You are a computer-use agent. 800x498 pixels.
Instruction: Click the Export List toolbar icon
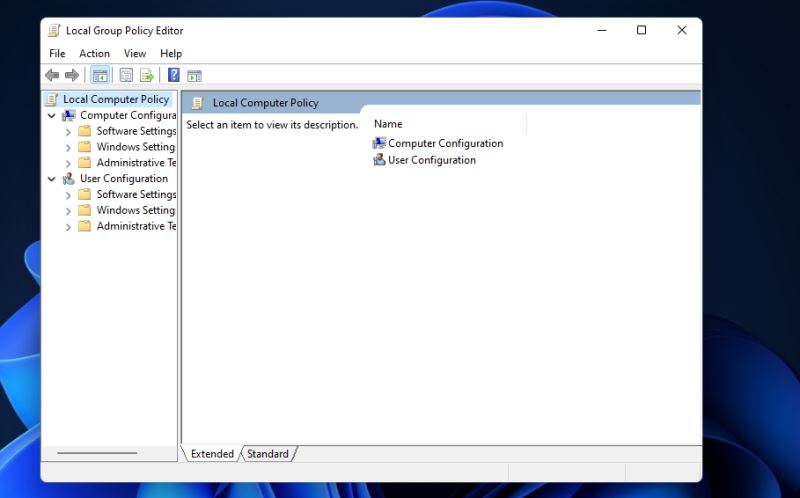pos(146,75)
